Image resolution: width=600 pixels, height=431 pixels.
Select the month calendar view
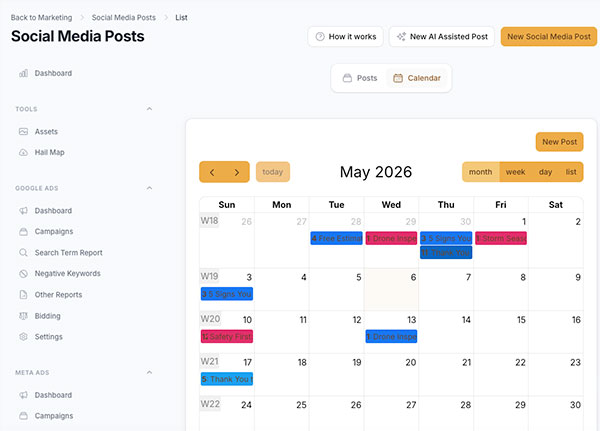pyautogui.click(x=481, y=172)
